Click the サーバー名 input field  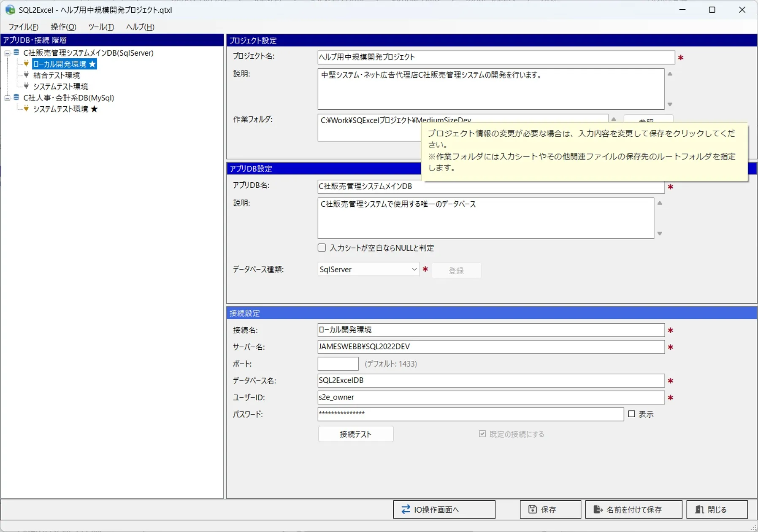pos(491,347)
